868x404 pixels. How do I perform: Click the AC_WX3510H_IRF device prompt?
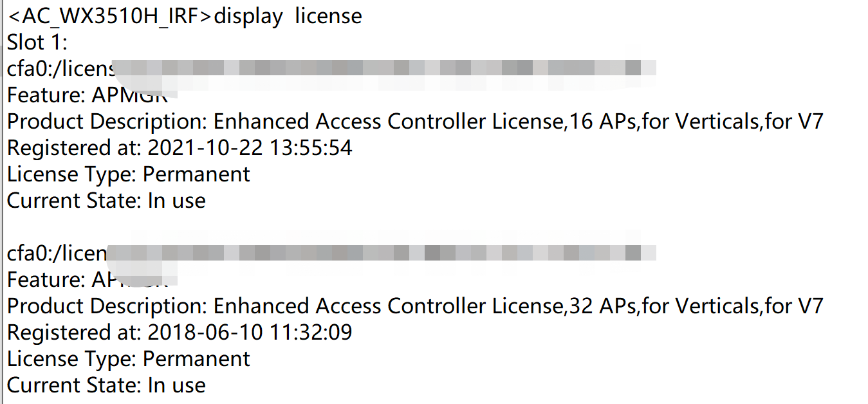pyautogui.click(x=109, y=16)
